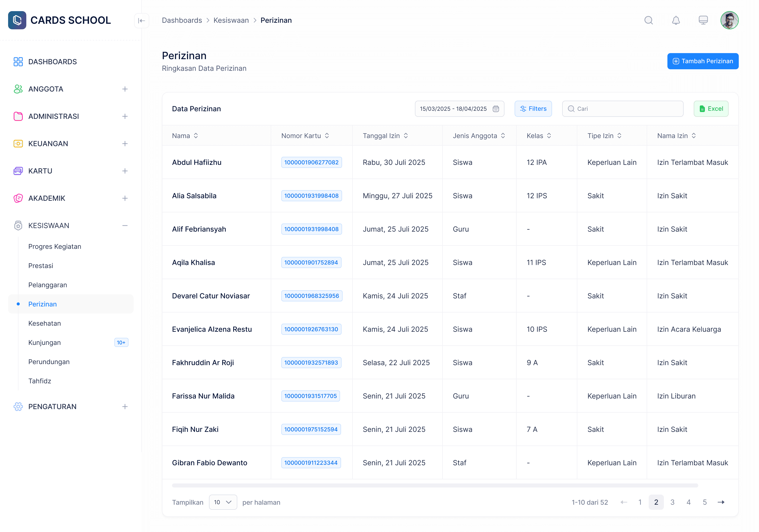Viewport: 759px width, 532px height.
Task: Open the user profile avatar
Action: [x=729, y=20]
